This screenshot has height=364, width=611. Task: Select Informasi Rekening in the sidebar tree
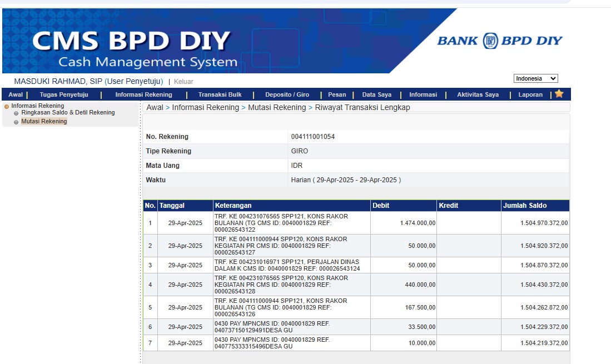[x=38, y=106]
